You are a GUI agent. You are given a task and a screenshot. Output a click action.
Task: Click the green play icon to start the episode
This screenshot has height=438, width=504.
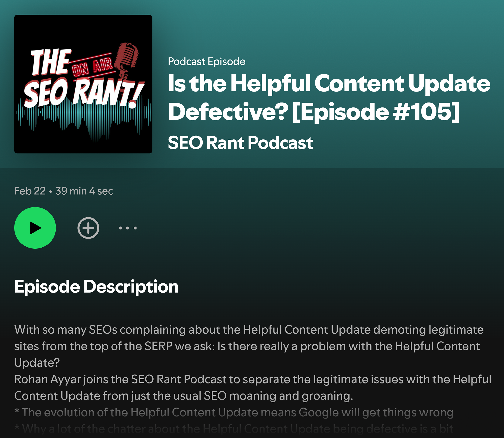35,228
